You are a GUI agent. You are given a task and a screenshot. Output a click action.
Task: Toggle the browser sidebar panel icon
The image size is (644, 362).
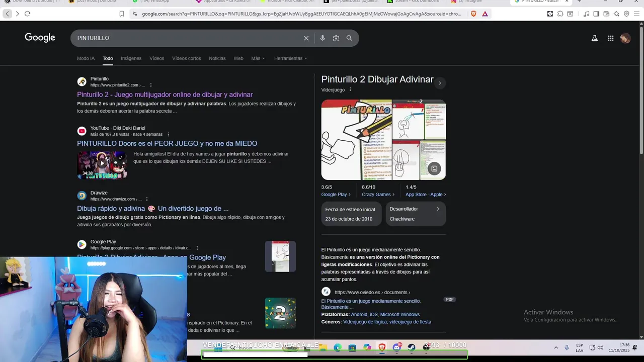[596, 14]
